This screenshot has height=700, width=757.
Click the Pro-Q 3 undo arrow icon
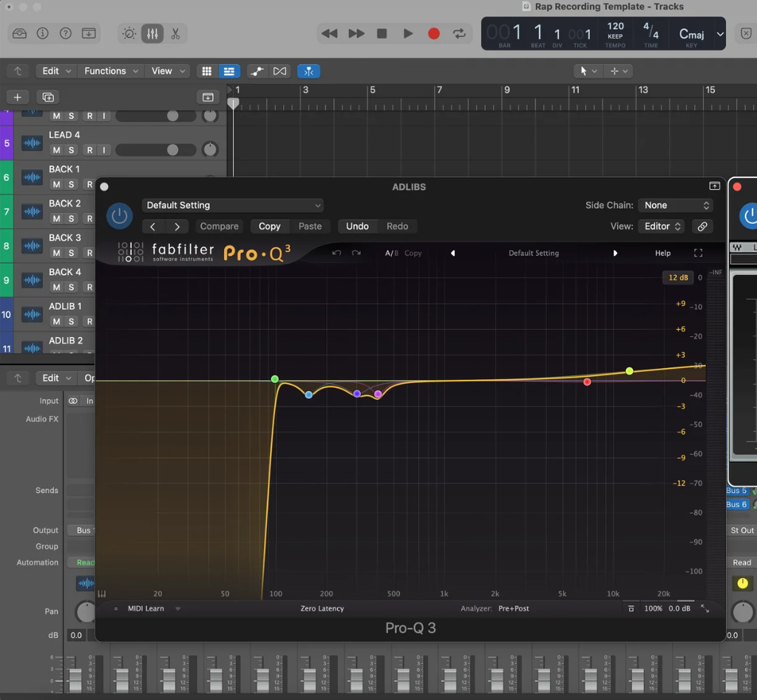click(x=336, y=253)
